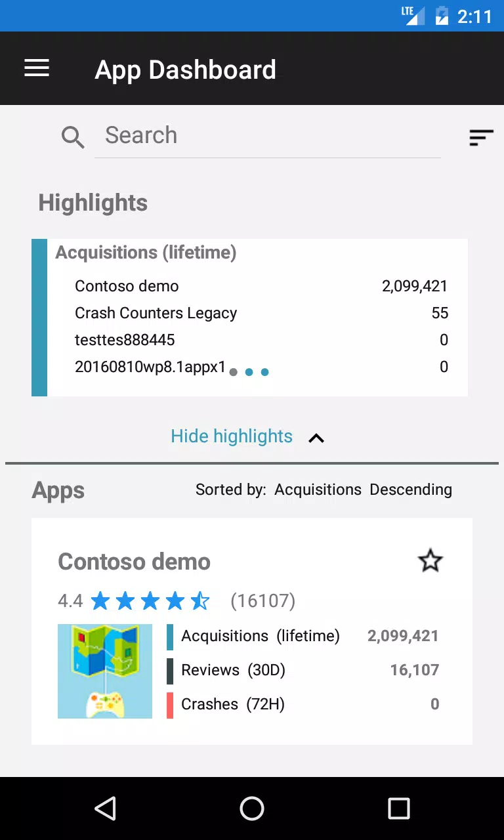Change sort order Descending
The height and width of the screenshot is (840, 504).
click(411, 490)
